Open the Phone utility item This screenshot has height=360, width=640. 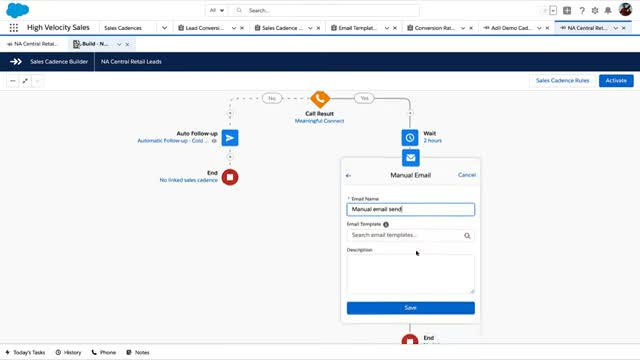104,352
